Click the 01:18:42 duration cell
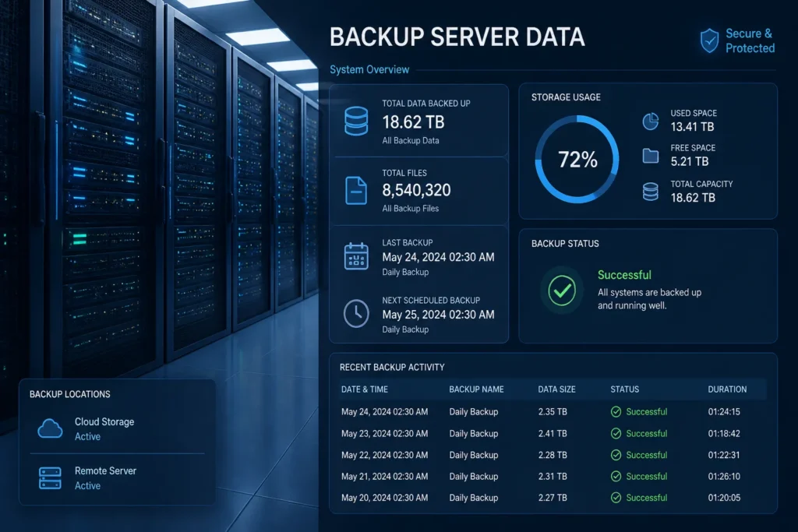Screen dimensions: 798x532 click(x=724, y=433)
